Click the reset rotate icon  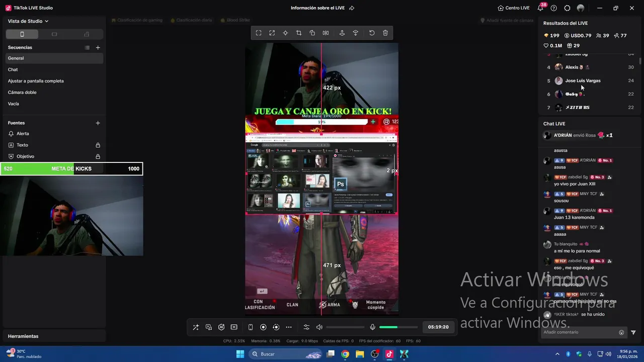click(x=372, y=33)
